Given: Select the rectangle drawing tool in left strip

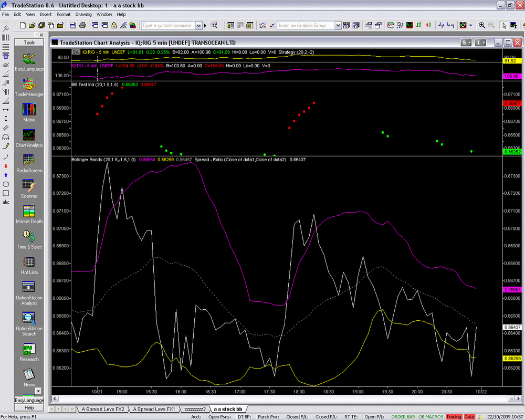Looking at the screenshot, I should tap(6, 193).
